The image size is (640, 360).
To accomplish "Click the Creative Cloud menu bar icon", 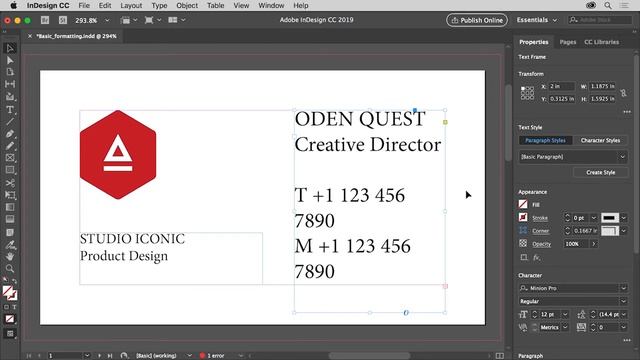I will point(591,5).
